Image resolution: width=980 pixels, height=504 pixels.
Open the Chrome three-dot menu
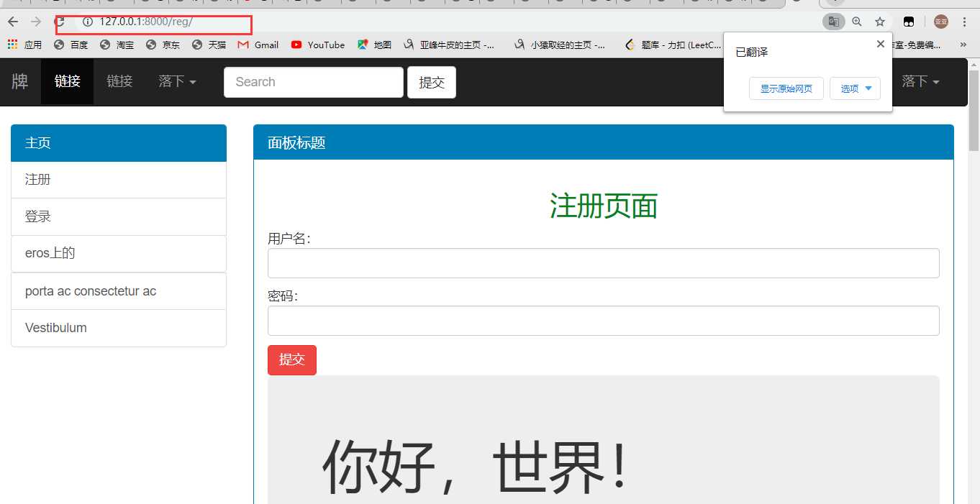[x=965, y=22]
